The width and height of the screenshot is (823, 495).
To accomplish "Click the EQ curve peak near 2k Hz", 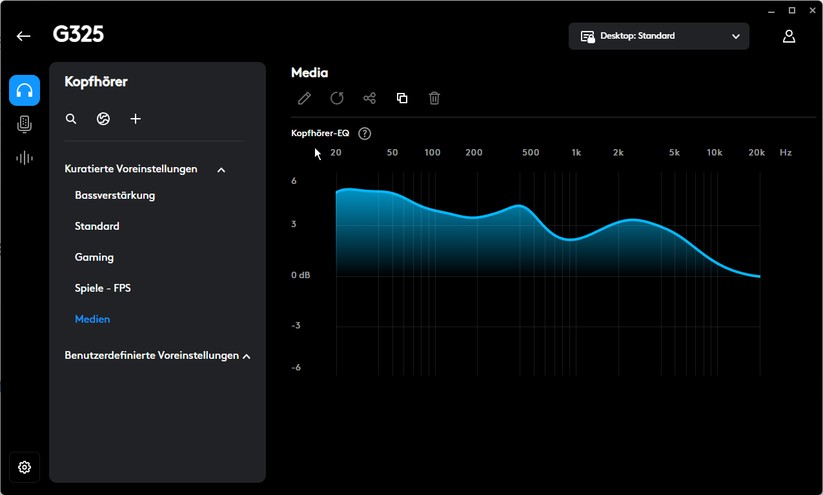I will tap(632, 220).
